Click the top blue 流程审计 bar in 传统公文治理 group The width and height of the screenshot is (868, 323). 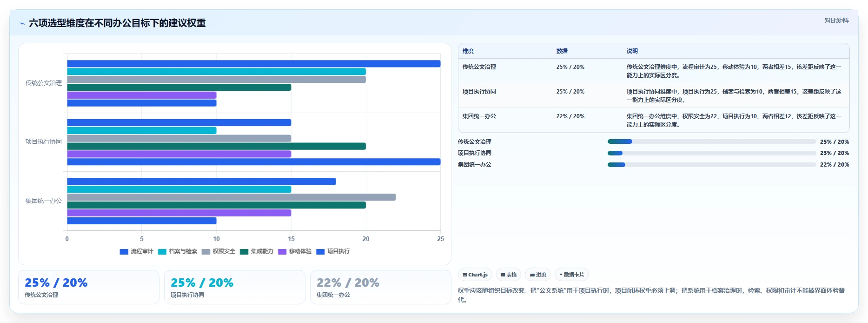(x=254, y=64)
